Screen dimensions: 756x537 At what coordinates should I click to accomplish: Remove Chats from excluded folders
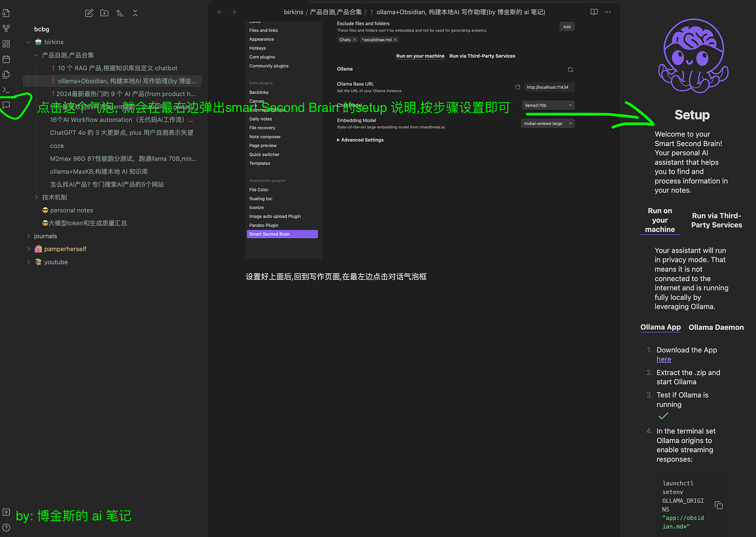[354, 39]
